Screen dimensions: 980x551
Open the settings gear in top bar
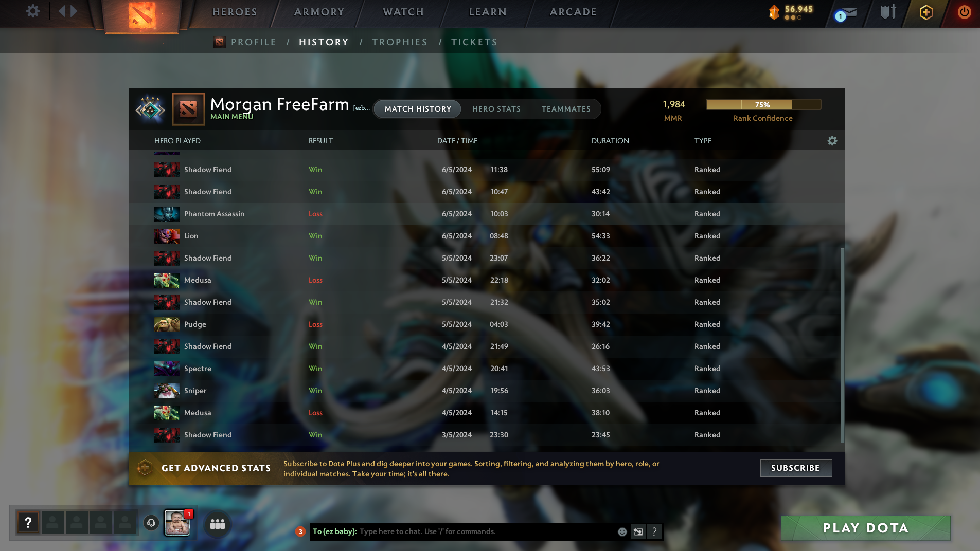point(32,11)
